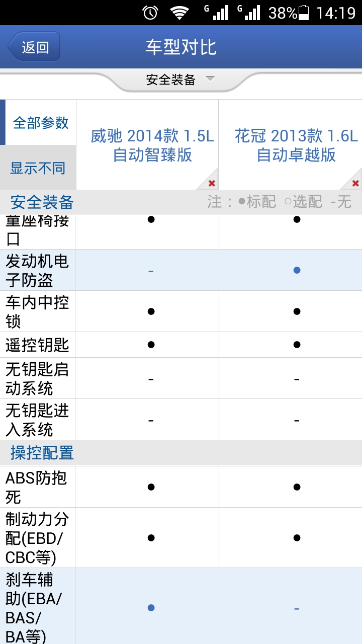Tap the blue dot for 花冠 发动机电子防盗
362x644 pixels.
297,270
